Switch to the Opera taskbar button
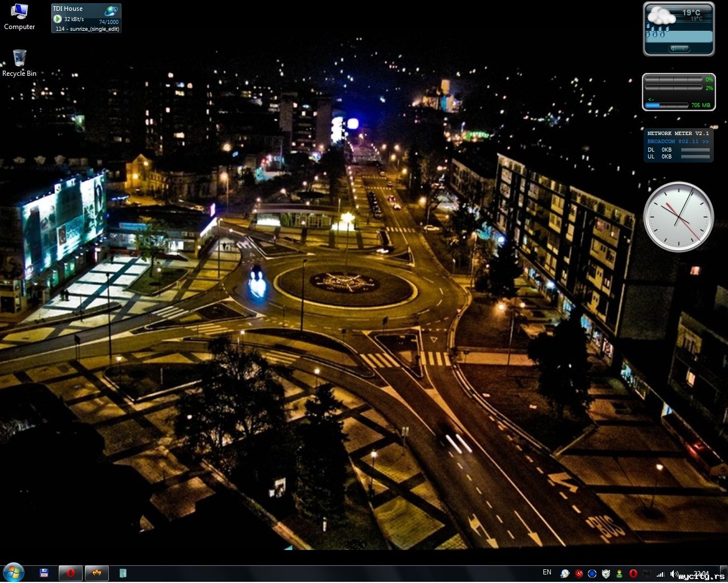 point(71,573)
